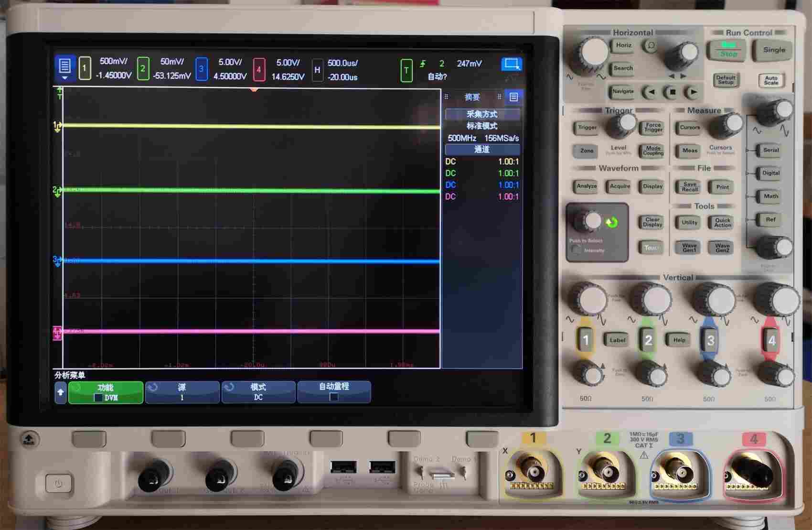812x530 pixels.
Task: Tap the channel 1 yellow badge
Action: coord(85,69)
